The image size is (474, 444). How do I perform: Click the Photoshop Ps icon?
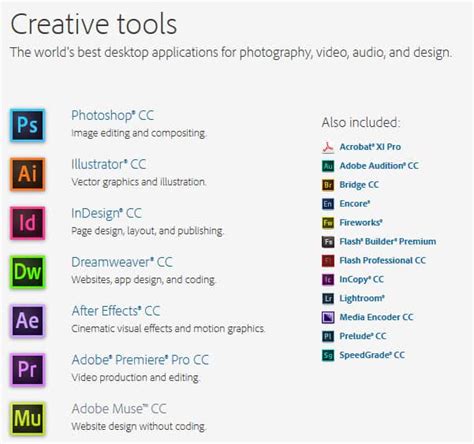(27, 125)
